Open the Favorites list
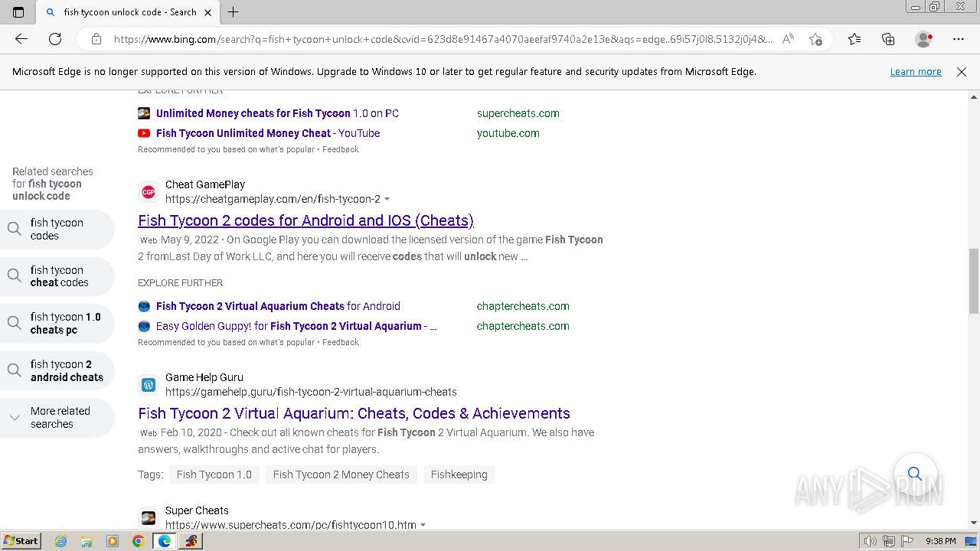This screenshot has width=980, height=551. (x=854, y=39)
